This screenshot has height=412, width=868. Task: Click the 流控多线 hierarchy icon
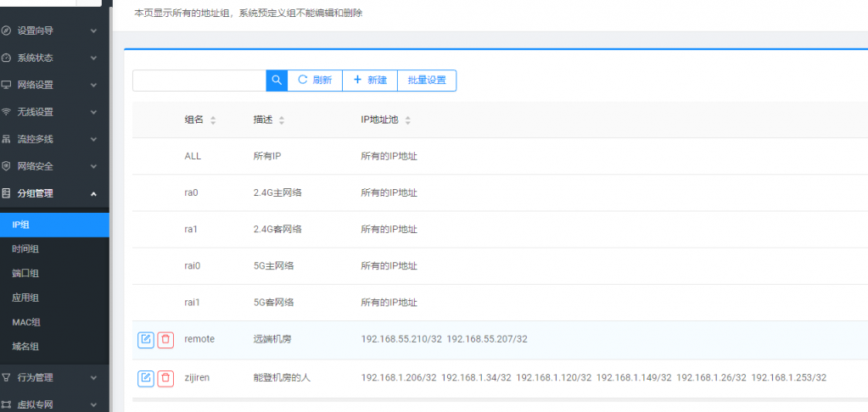click(x=6, y=139)
